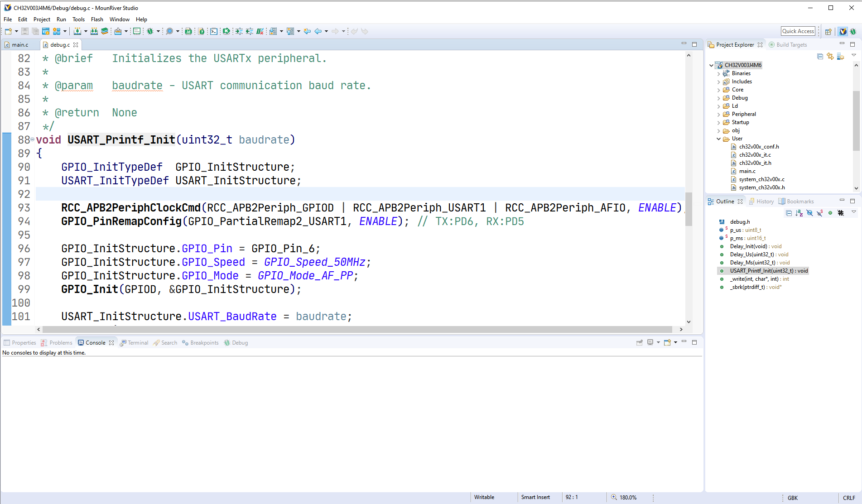862x504 pixels.
Task: Click the Open Perspective icon
Action: coord(828,31)
